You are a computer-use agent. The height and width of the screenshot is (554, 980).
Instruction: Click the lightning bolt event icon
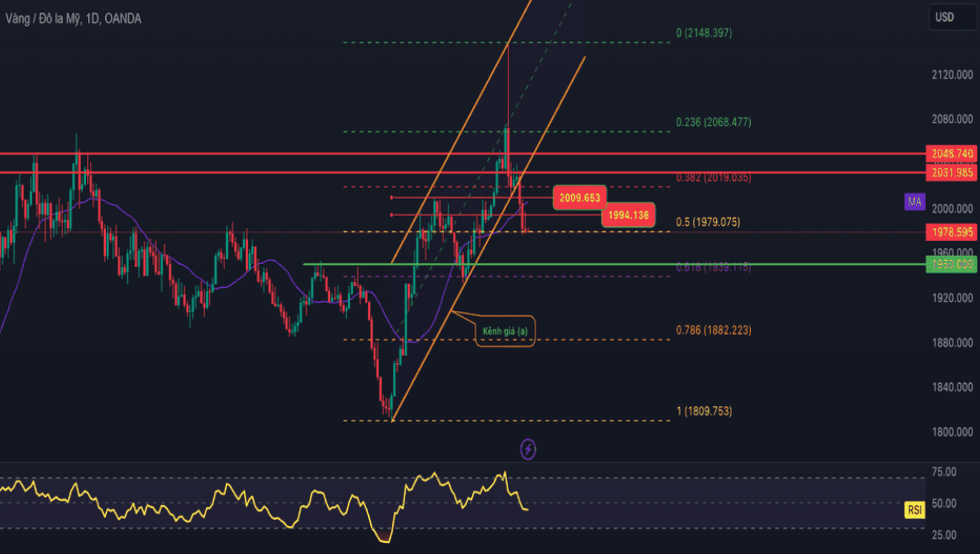click(528, 449)
